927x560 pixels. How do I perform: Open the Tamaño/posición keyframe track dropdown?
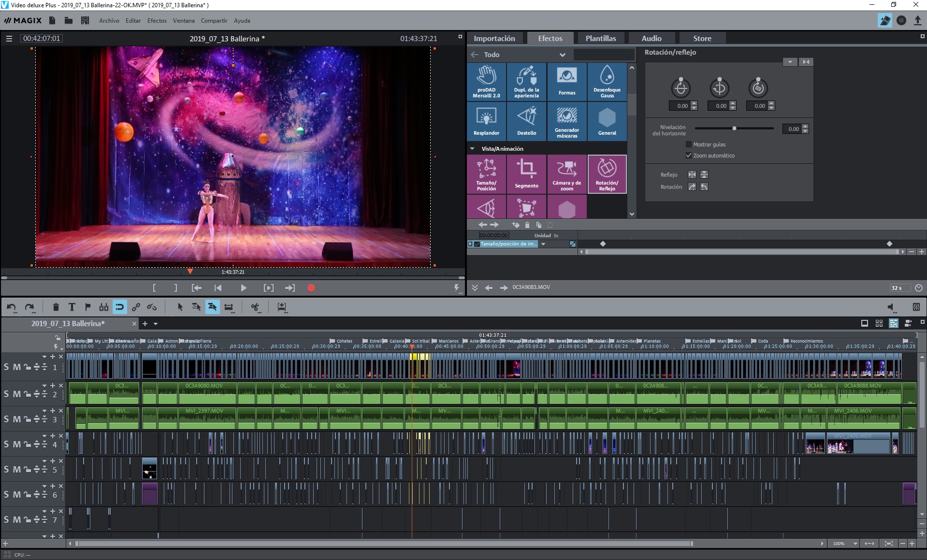pos(543,244)
